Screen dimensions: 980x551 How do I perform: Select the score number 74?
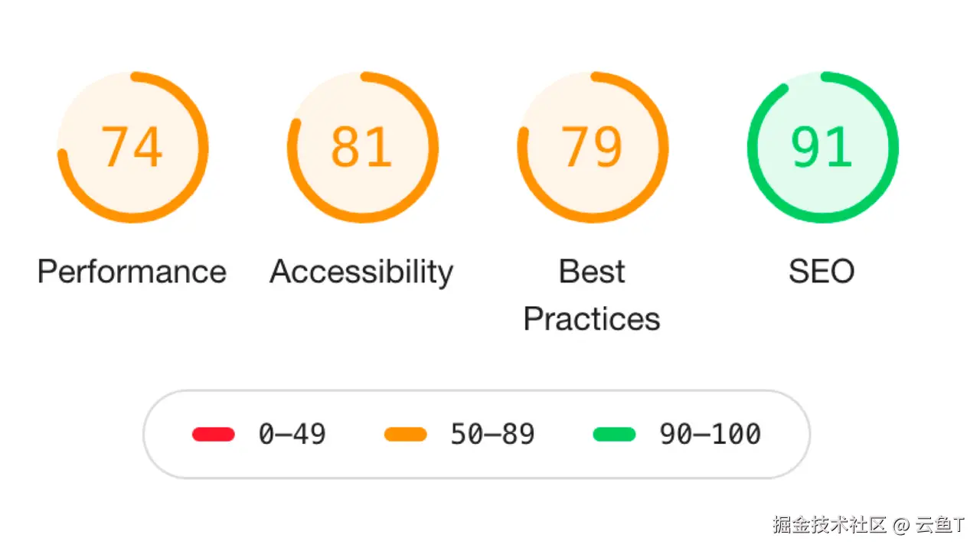[132, 147]
